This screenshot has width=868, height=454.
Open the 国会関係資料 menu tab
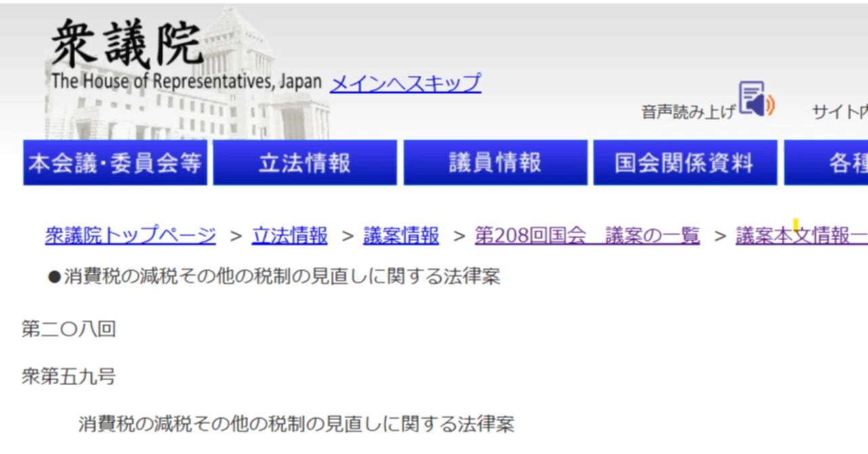[685, 163]
